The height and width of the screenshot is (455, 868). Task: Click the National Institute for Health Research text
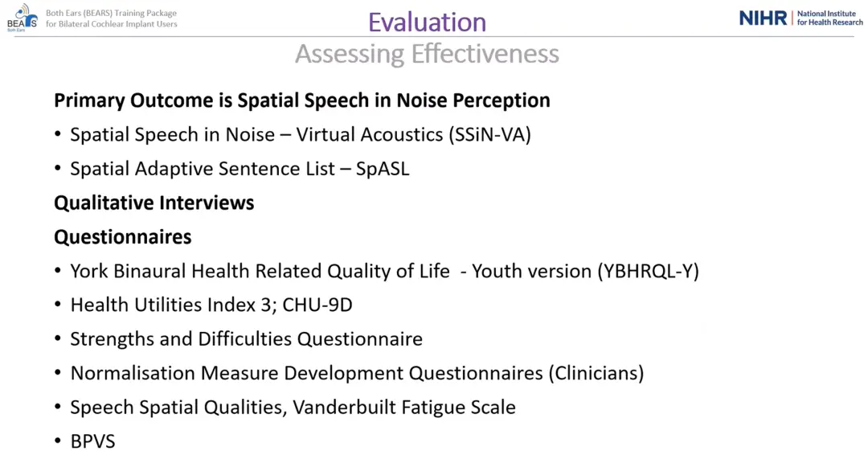point(829,18)
